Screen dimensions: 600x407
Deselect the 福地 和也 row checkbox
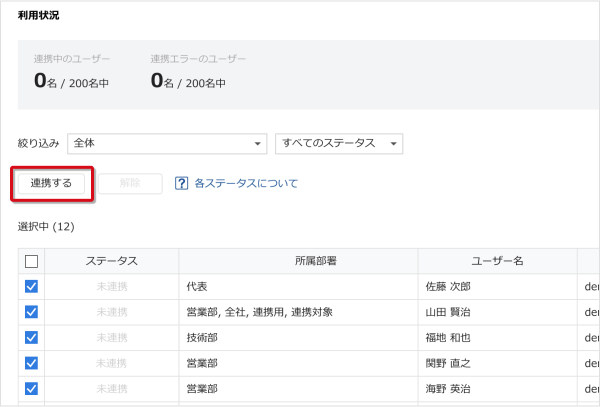pyautogui.click(x=31, y=338)
